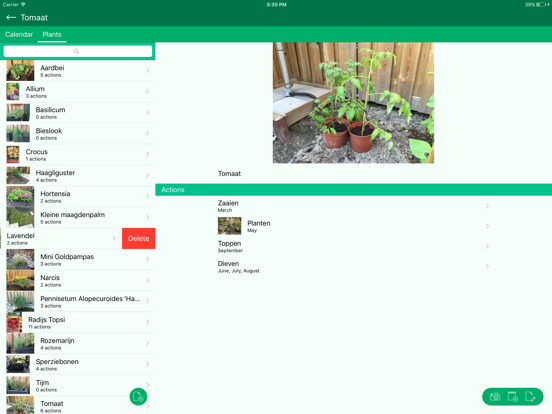Tap the Tomaat title in header

(x=34, y=18)
